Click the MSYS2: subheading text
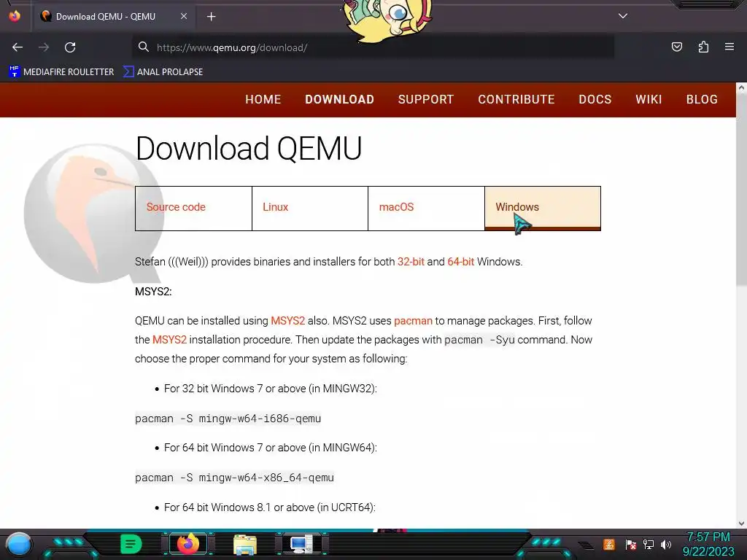This screenshot has height=560, width=747. pos(153,292)
